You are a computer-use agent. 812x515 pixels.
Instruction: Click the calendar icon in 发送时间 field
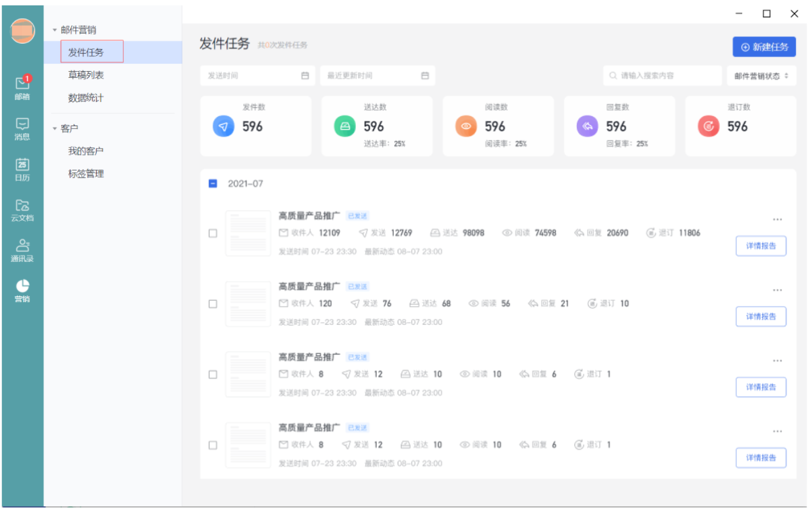[305, 76]
